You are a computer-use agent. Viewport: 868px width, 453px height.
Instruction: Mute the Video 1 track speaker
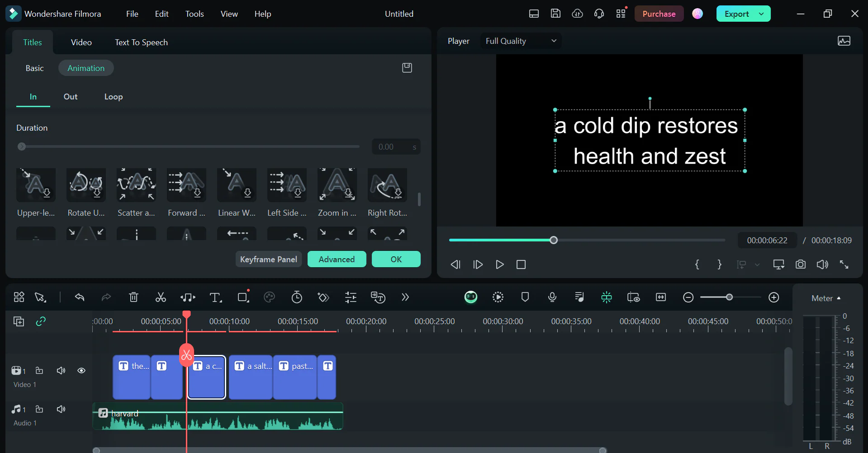[x=61, y=371]
